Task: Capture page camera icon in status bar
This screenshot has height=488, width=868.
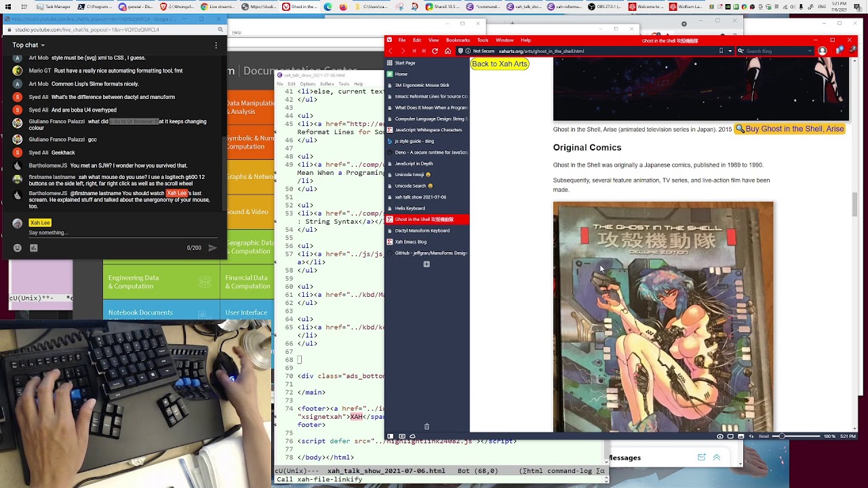Action: pos(720,436)
